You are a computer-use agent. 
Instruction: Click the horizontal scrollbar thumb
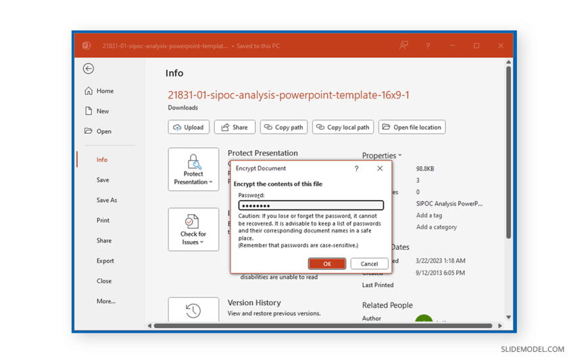tap(323, 326)
